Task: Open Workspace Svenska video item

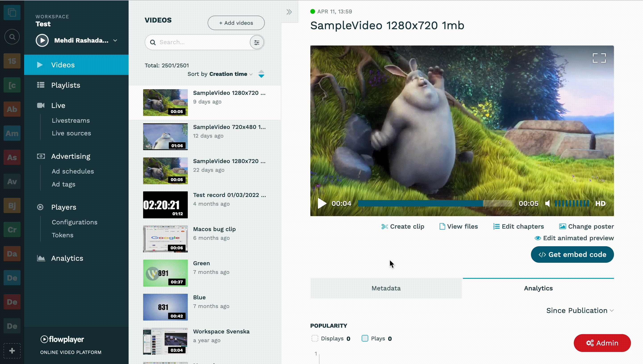Action: [205, 341]
